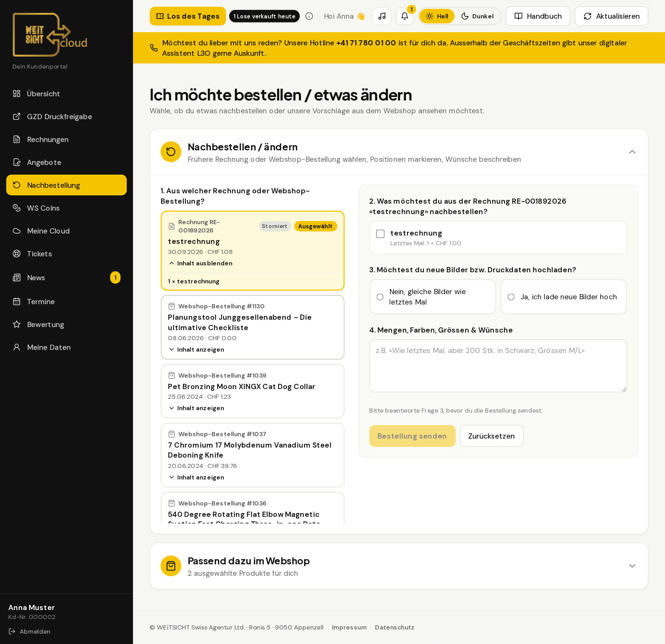
Task: Open News in the sidebar
Action: (66, 277)
